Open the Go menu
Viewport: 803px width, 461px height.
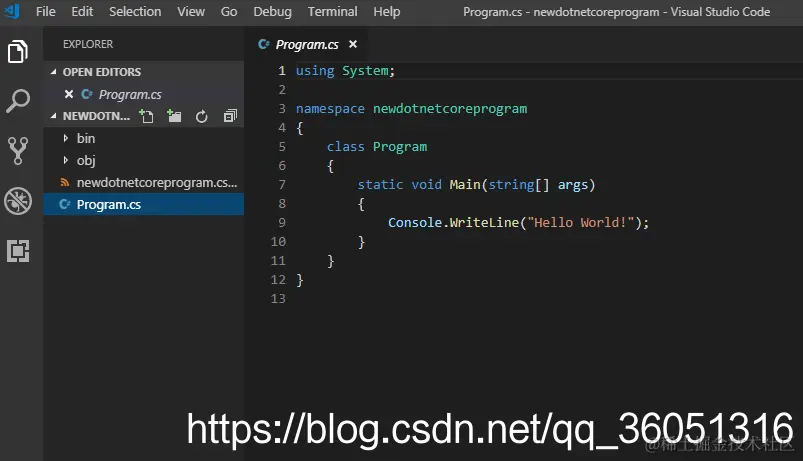[x=228, y=11]
